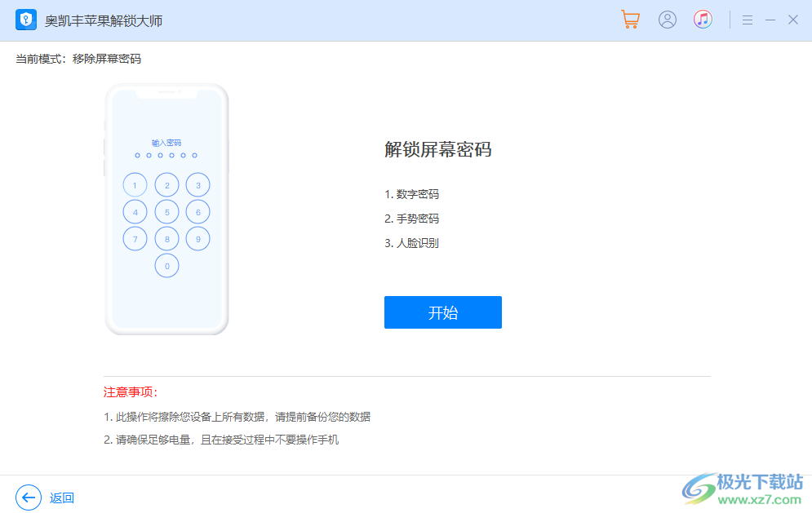Click the blue 开始 button

[443, 312]
